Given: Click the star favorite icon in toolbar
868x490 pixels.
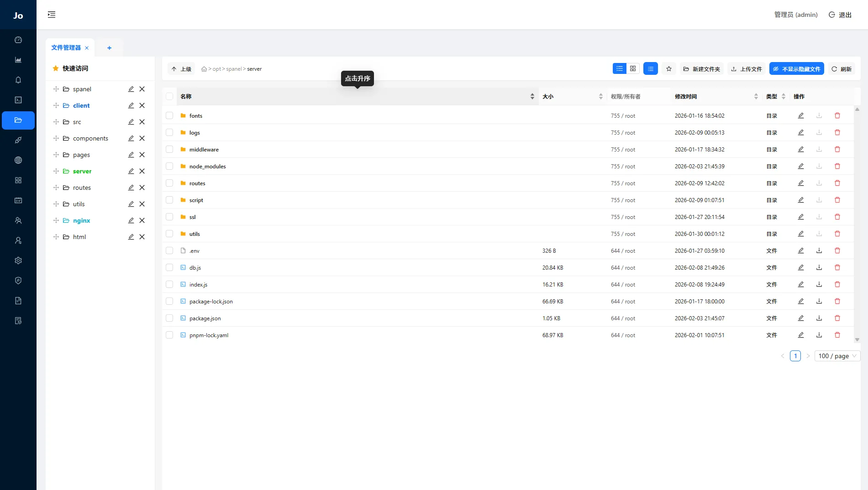Looking at the screenshot, I should tap(668, 69).
